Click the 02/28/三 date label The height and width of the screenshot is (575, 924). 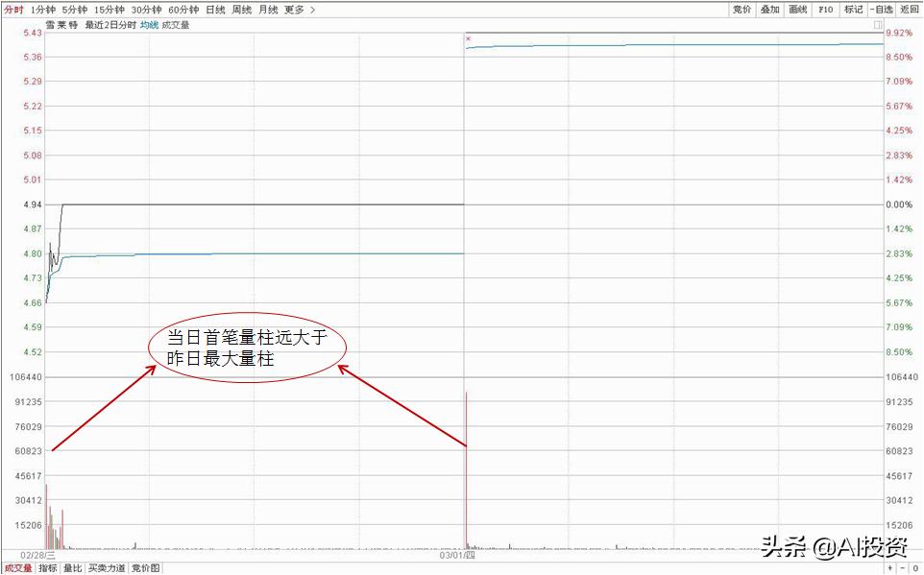point(37,555)
